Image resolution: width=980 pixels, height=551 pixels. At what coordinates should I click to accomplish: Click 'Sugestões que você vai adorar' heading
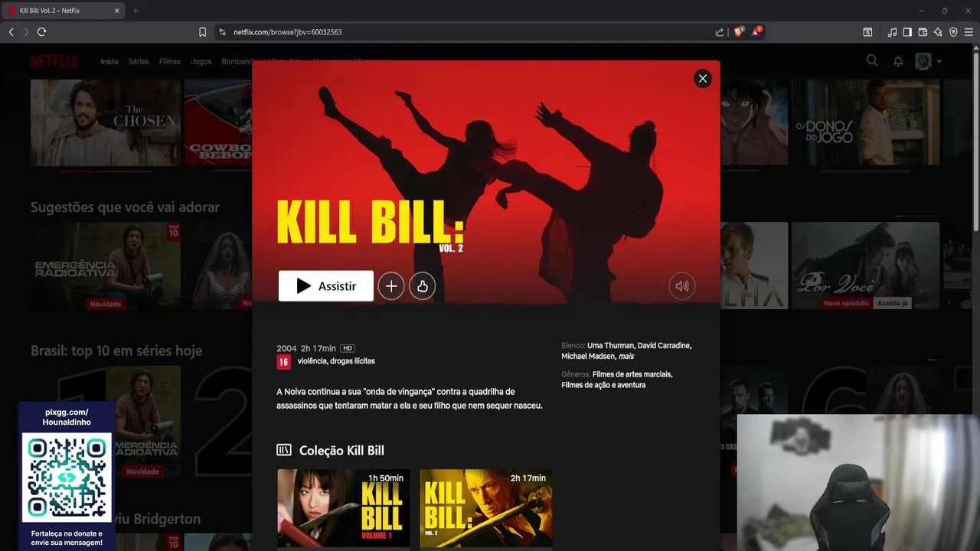click(125, 207)
